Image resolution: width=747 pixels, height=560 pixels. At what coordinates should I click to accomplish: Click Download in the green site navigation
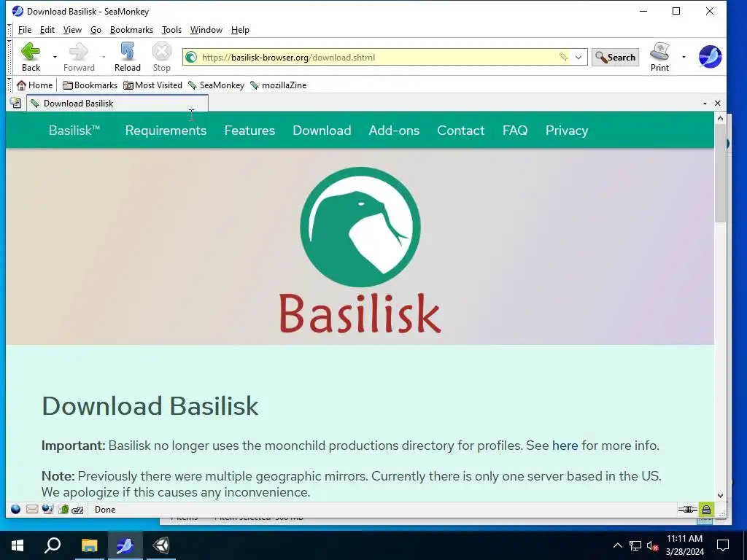point(322,131)
